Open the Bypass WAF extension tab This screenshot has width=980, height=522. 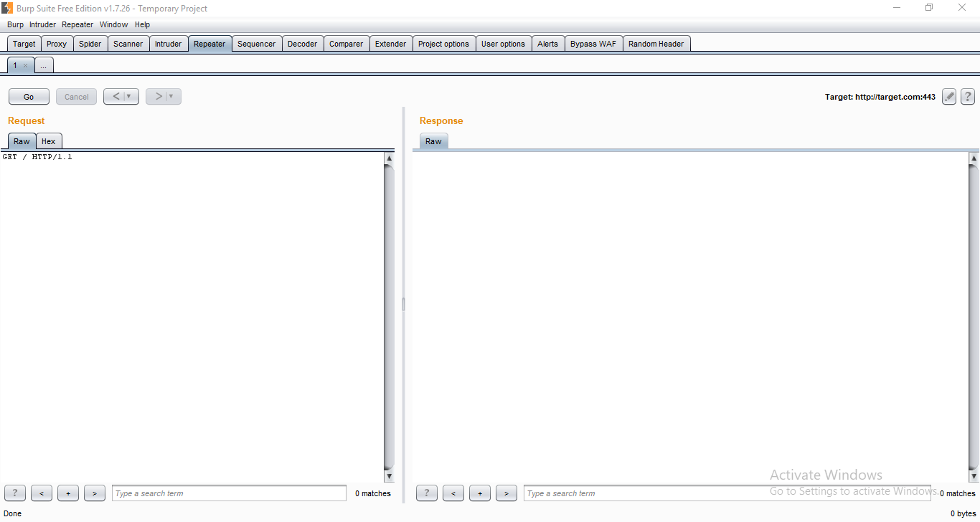pyautogui.click(x=593, y=44)
